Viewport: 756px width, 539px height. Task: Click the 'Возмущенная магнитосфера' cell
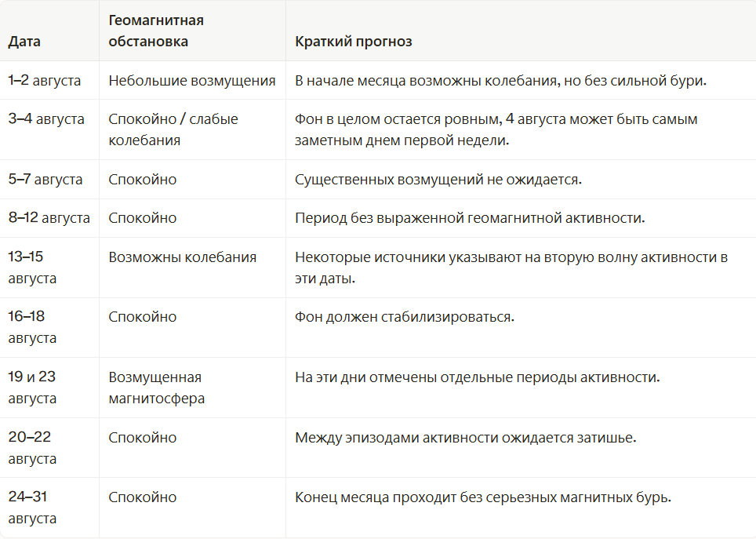pyautogui.click(x=157, y=388)
